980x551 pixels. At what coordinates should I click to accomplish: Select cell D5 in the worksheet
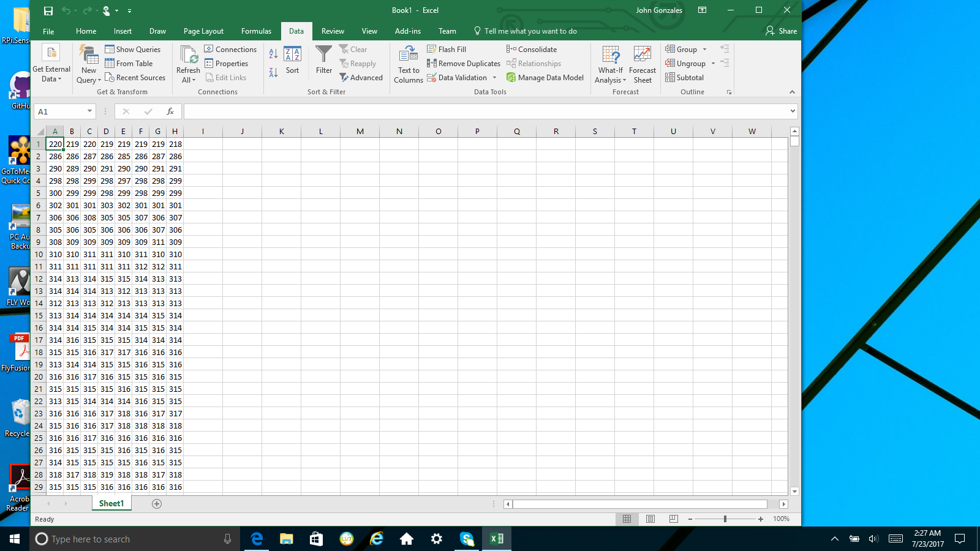[106, 193]
